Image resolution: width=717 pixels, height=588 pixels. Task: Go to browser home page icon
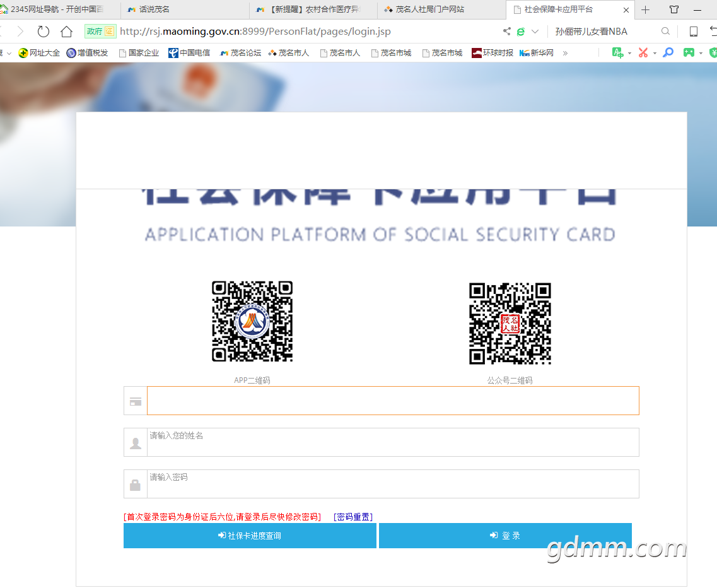66,32
